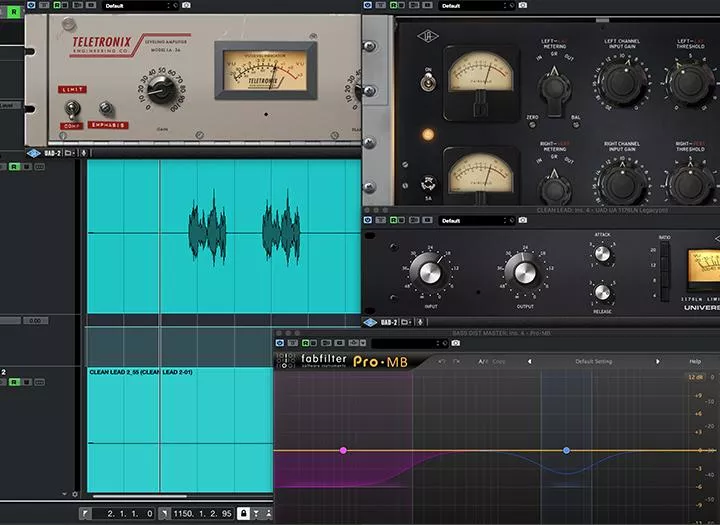
Task: Click the Teletronix VU meter display
Action: [x=265, y=70]
